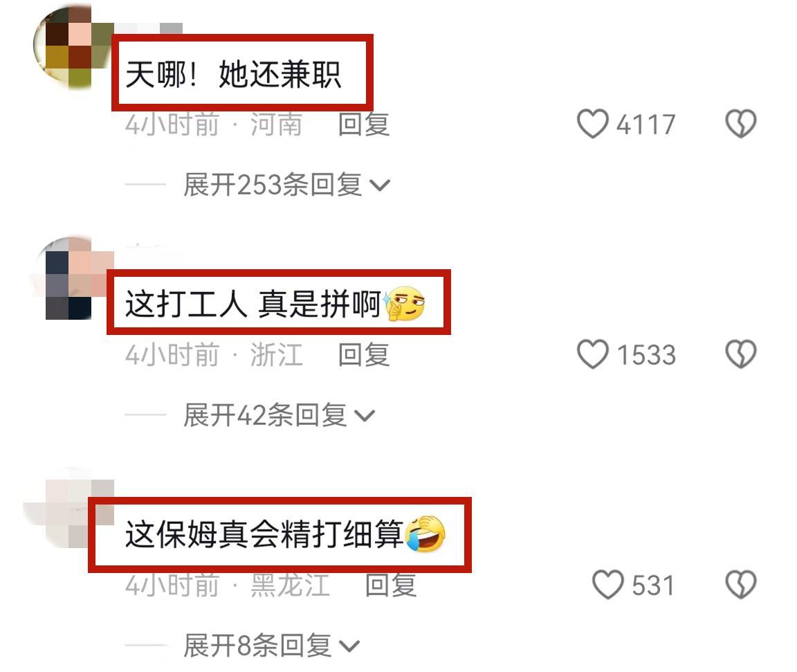The width and height of the screenshot is (797, 672).
Task: Expand 8 replies (展开8条回复)
Action: coord(271,646)
